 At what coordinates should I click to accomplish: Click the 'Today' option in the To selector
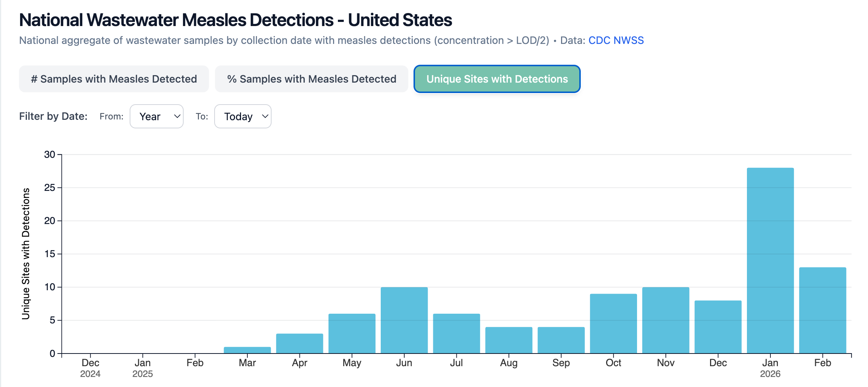tap(238, 116)
